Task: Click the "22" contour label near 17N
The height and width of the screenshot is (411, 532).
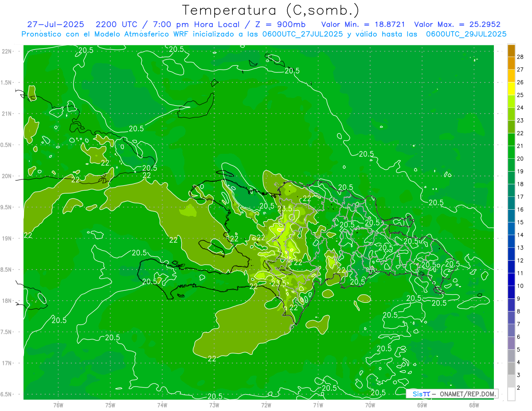Action: tap(212, 359)
